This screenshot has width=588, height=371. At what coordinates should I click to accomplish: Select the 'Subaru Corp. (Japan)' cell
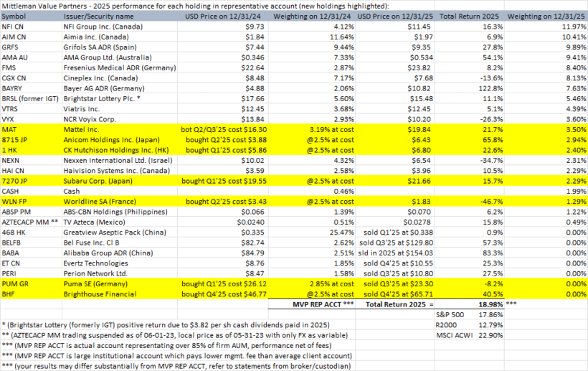pyautogui.click(x=120, y=181)
